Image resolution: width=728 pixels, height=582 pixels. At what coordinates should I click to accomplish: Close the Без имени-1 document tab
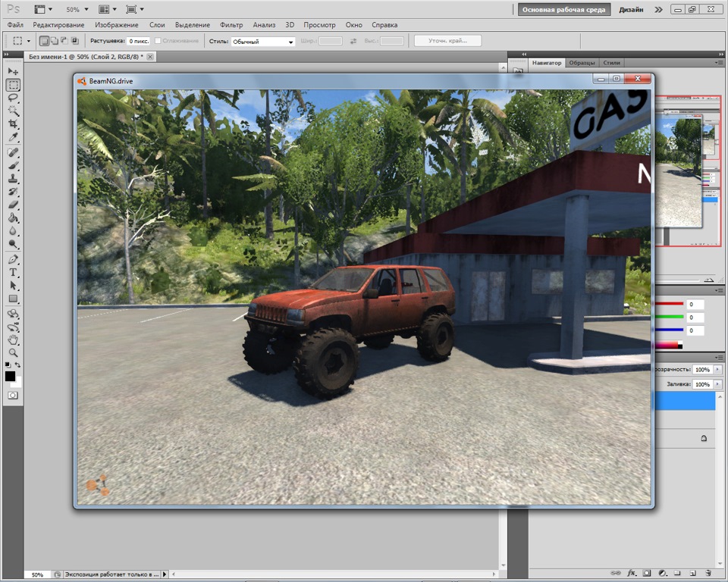(x=150, y=57)
